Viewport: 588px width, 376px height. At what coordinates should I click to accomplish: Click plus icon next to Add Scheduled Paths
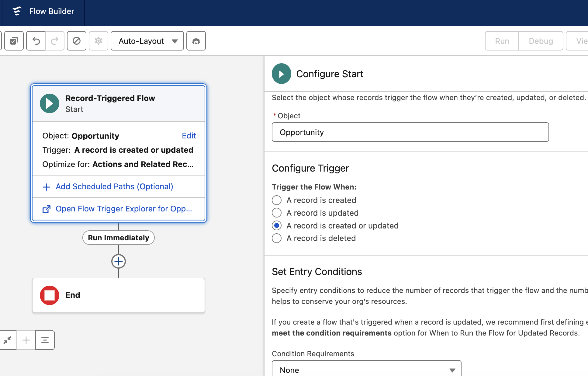click(47, 187)
